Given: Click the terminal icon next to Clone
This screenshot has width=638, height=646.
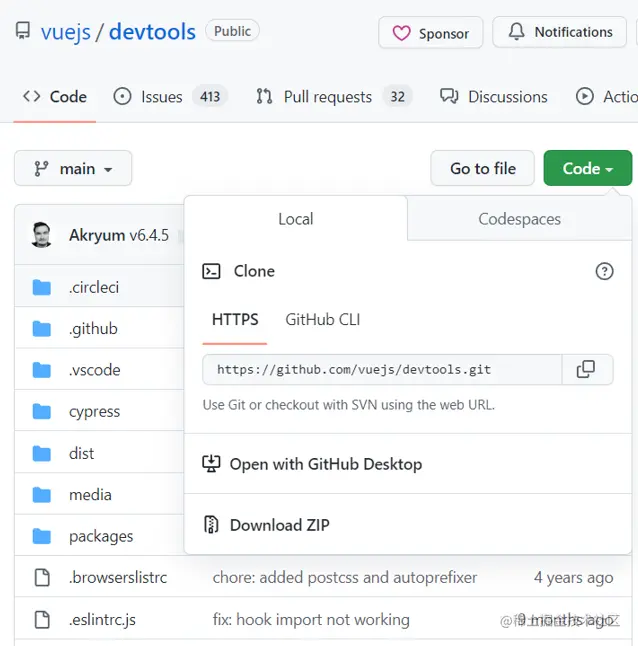Looking at the screenshot, I should [x=211, y=271].
